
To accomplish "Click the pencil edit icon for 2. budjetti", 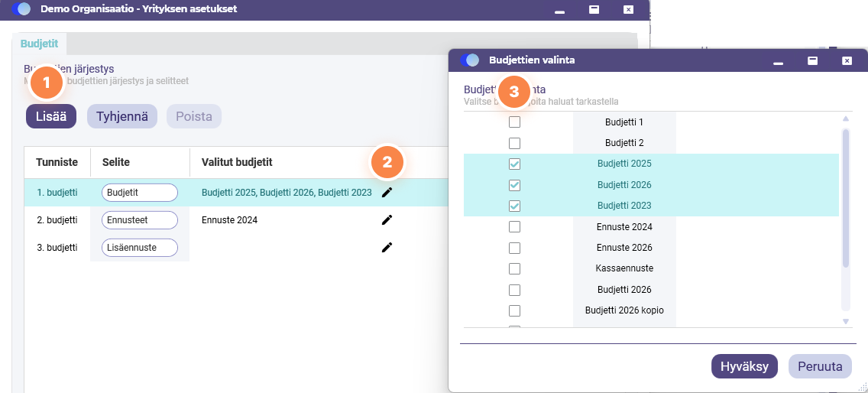I will (x=387, y=220).
